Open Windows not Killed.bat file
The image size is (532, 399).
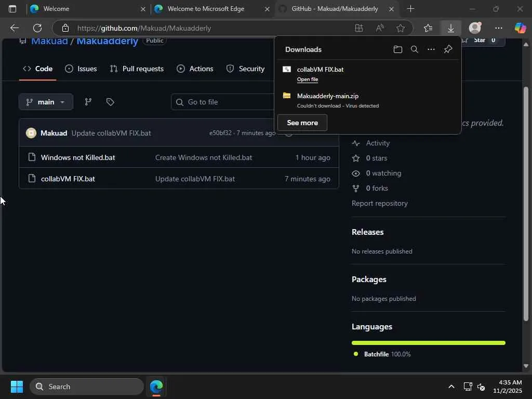[x=78, y=157]
